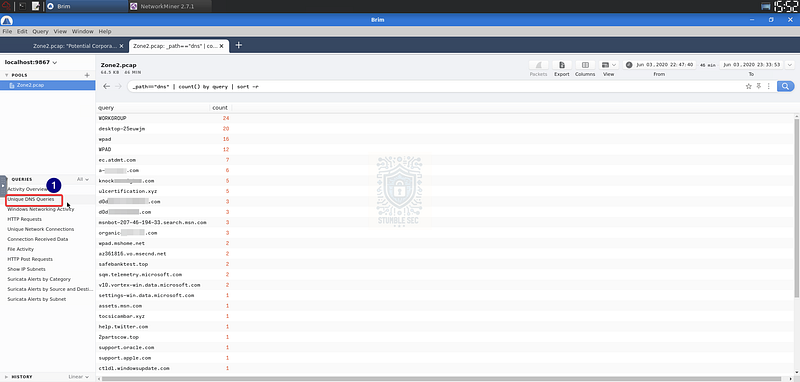Image resolution: width=800 pixels, height=382 pixels.
Task: Edit the From date Jun 03, 2020 22:47:40
Action: pos(664,65)
